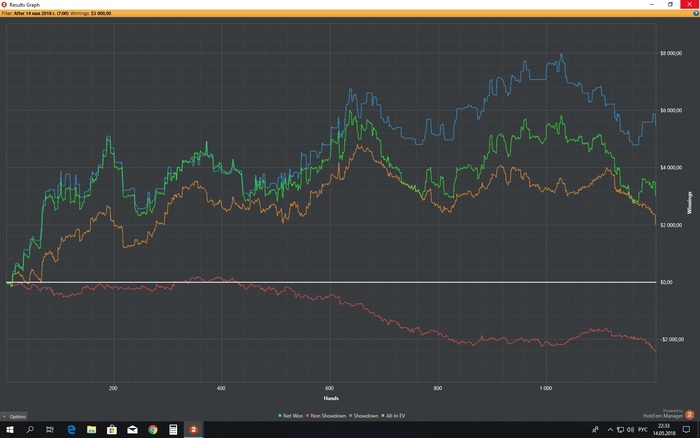700x438 pixels.
Task: Click the $0,00 axis label
Action: click(x=666, y=282)
